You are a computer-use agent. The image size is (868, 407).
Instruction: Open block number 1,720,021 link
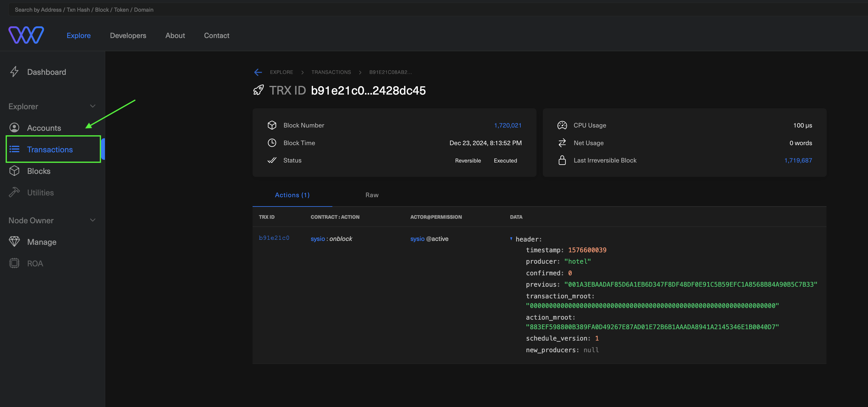tap(508, 125)
